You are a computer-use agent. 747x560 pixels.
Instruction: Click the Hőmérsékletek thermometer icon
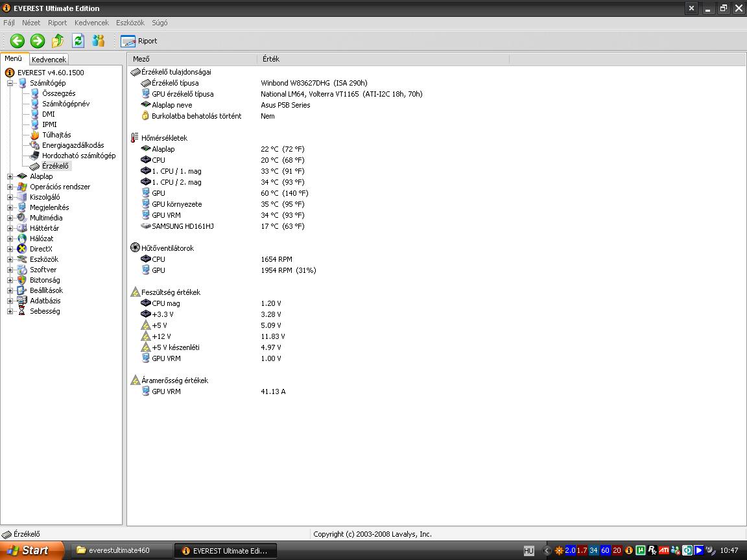point(135,138)
